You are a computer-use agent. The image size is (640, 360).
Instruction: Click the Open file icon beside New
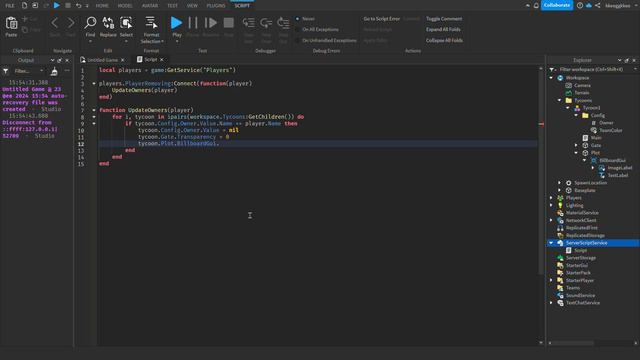35,5
